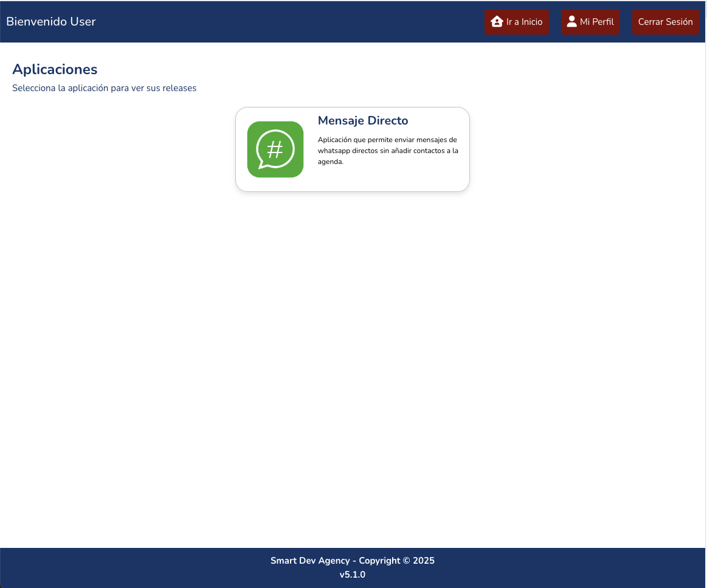Click the Bienvenido User greeting text
707x588 pixels.
click(x=51, y=21)
